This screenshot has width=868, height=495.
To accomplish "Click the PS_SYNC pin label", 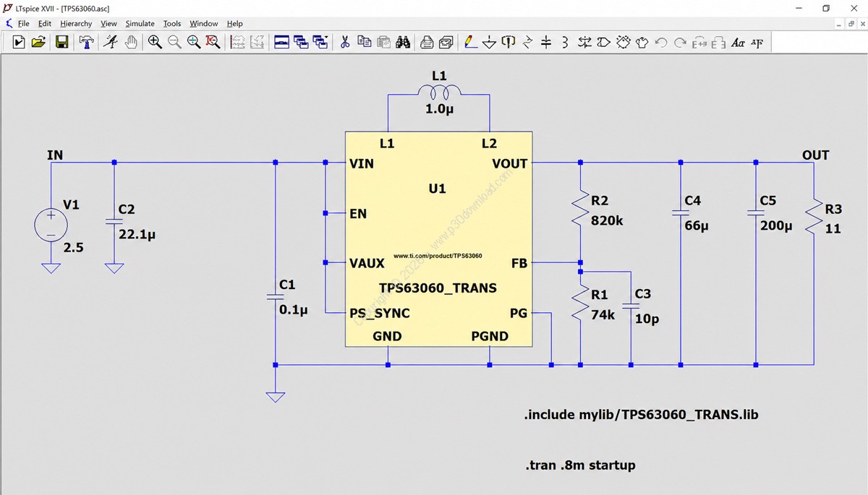I will tap(380, 314).
